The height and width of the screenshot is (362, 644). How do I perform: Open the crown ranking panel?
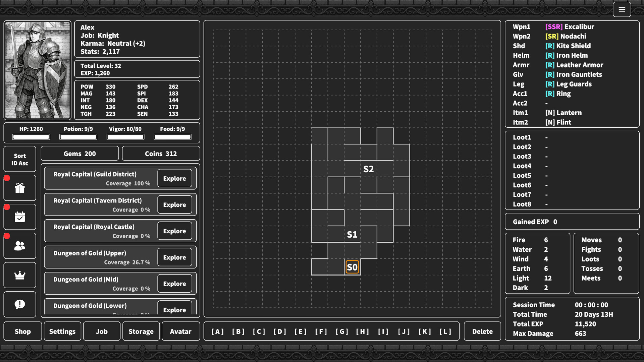coord(19,275)
